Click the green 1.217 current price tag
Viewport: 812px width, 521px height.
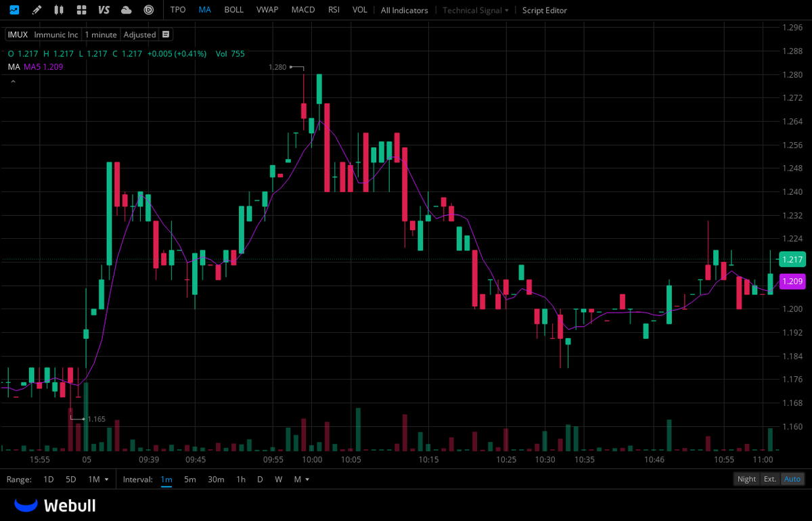[792, 259]
